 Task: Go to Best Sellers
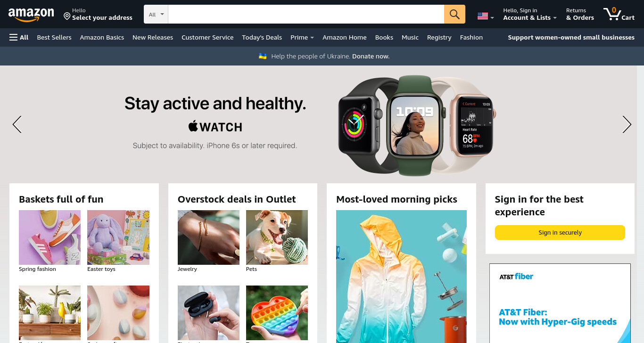(x=54, y=37)
